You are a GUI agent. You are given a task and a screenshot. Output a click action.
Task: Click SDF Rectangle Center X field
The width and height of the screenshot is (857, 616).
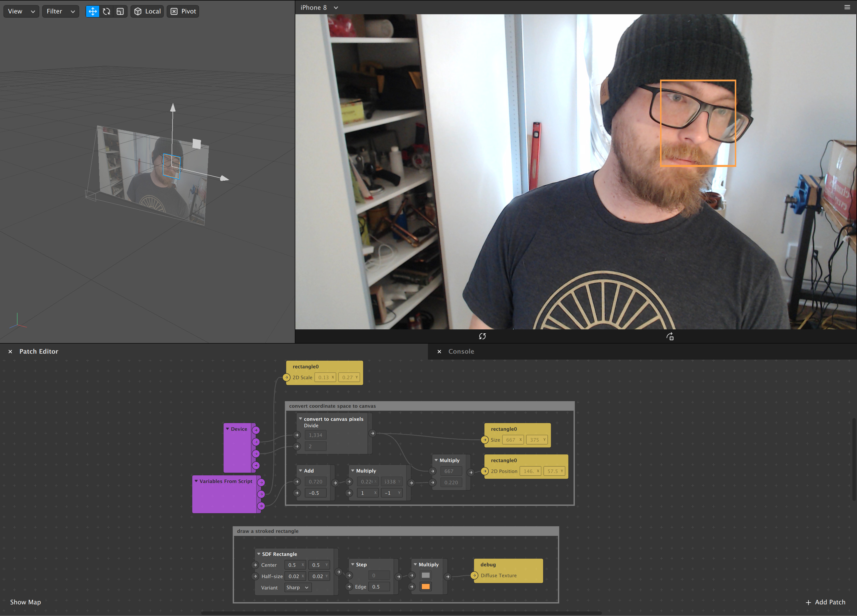point(295,565)
